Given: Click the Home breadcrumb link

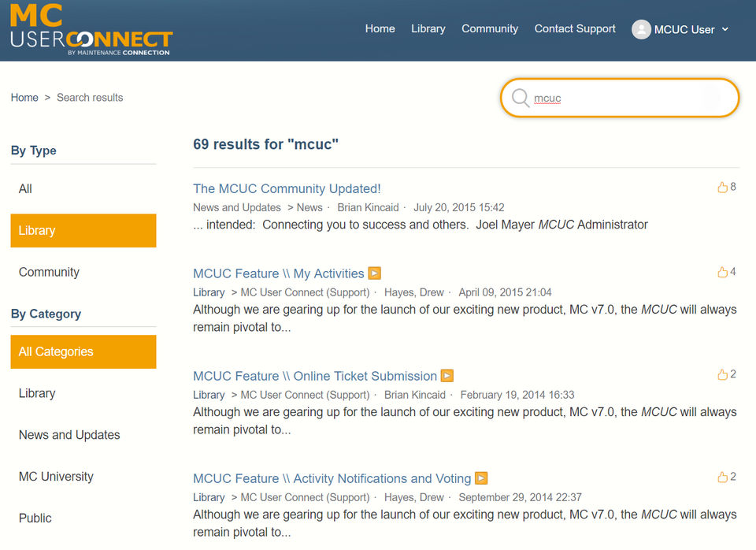Looking at the screenshot, I should [24, 98].
